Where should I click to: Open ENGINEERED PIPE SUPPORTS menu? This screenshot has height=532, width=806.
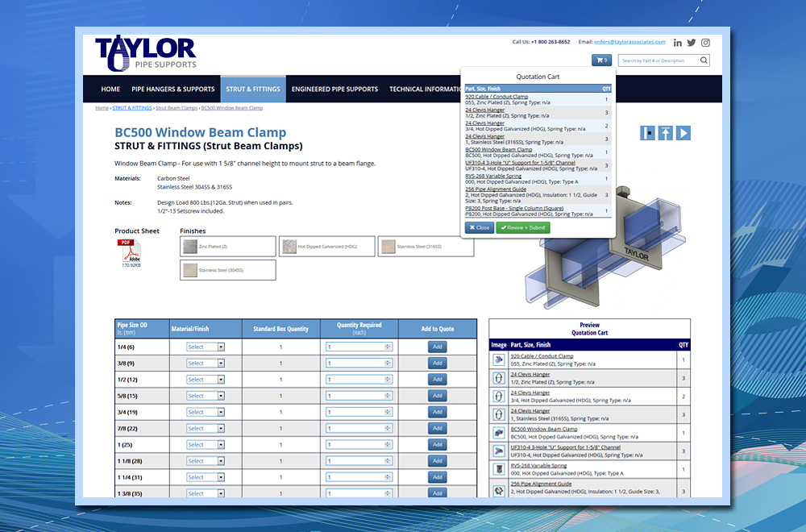[334, 89]
